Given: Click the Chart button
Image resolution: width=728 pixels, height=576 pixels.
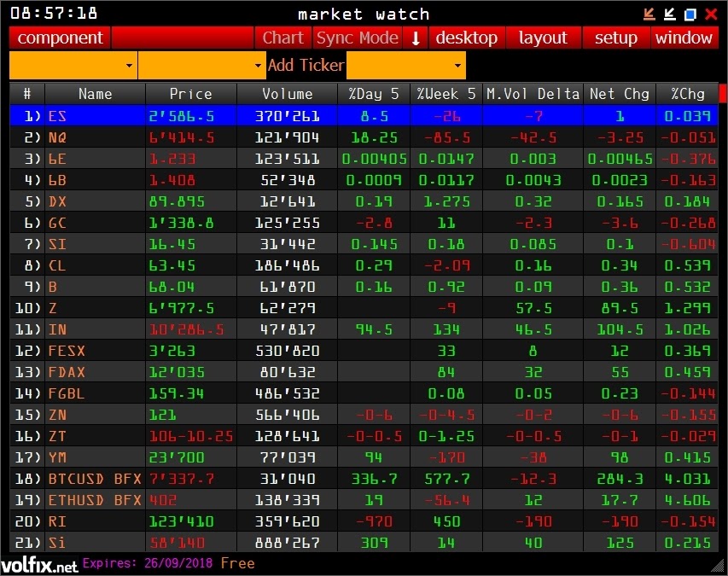Looking at the screenshot, I should pyautogui.click(x=282, y=38).
